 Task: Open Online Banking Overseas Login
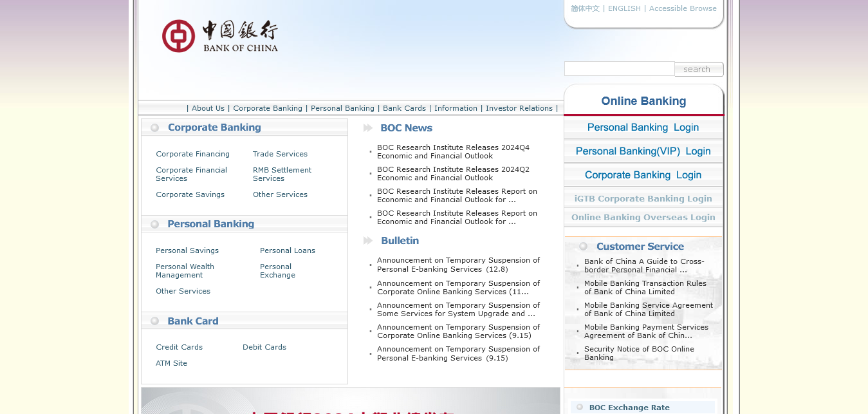pos(643,218)
